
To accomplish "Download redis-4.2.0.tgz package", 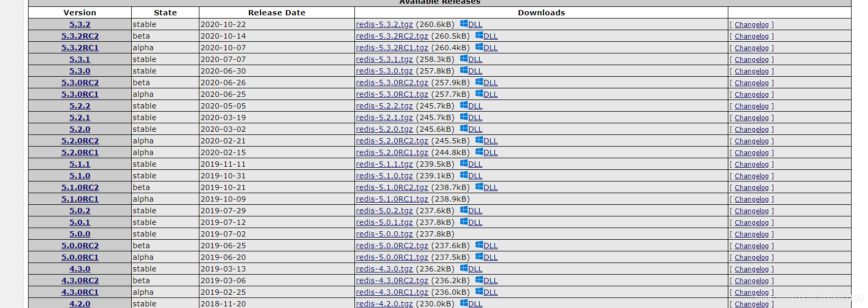I will click(x=385, y=304).
